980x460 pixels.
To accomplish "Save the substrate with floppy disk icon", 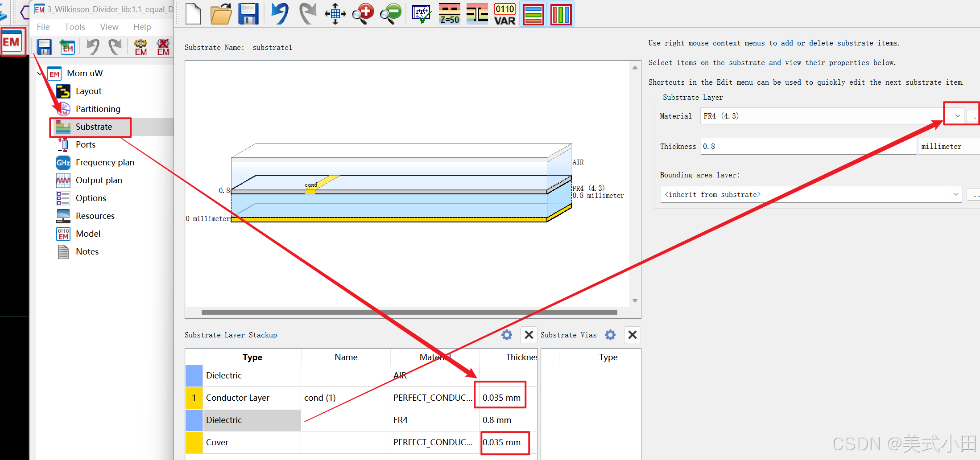I will [x=248, y=14].
